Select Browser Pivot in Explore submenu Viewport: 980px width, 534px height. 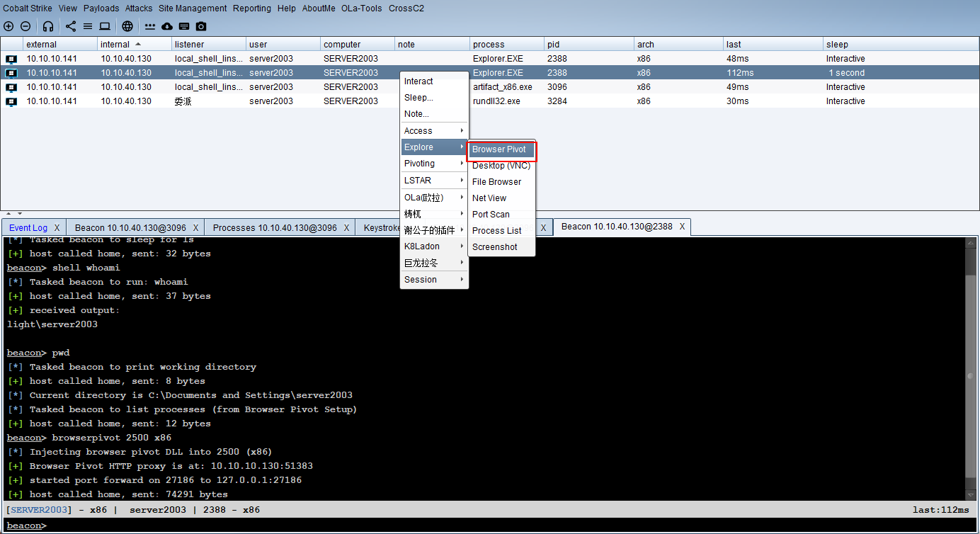(x=501, y=149)
